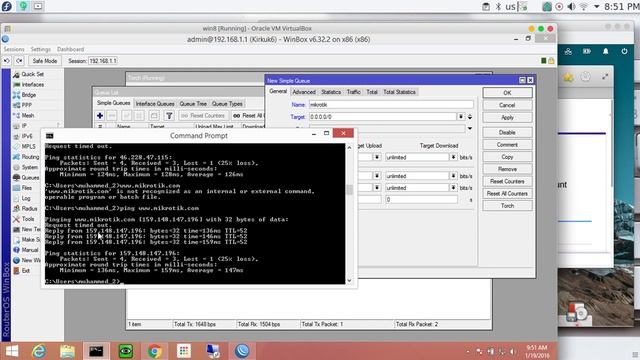Open the Dashboard menu
The width and height of the screenshot is (640, 360).
(x=70, y=49)
